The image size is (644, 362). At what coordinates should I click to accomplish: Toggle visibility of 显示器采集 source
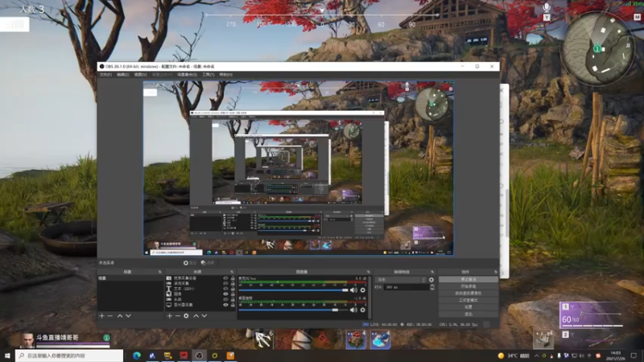click(225, 305)
